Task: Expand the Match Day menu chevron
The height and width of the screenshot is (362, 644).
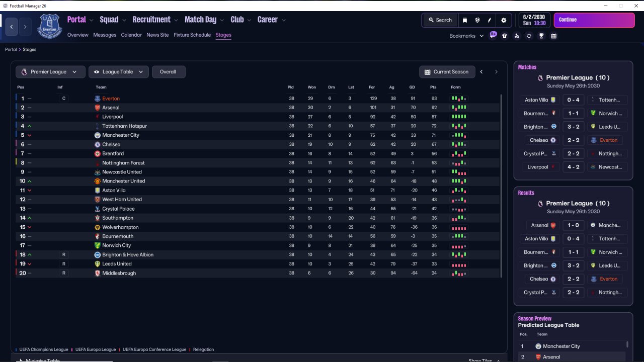Action: coord(221,21)
